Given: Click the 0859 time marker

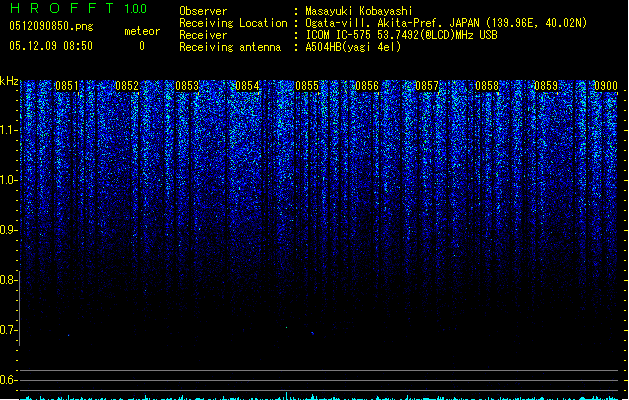Looking at the screenshot, I should [x=546, y=86].
